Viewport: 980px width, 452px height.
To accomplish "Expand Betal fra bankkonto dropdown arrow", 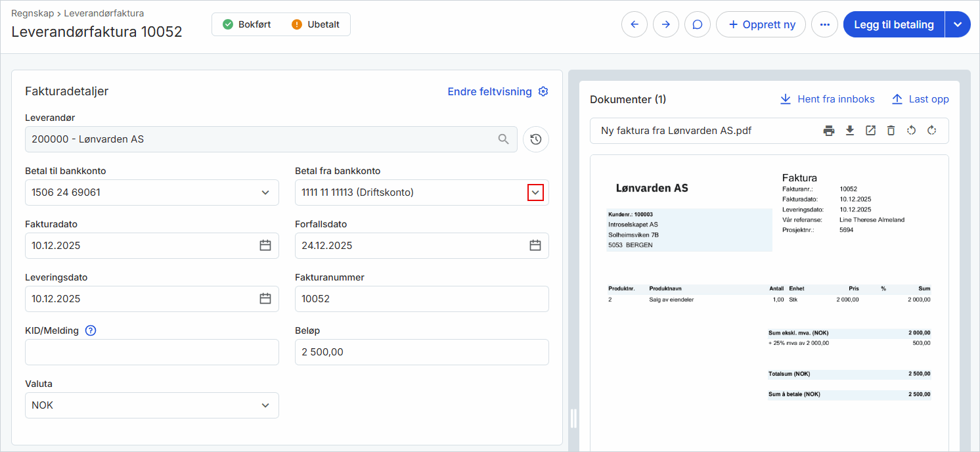I will 535,192.
